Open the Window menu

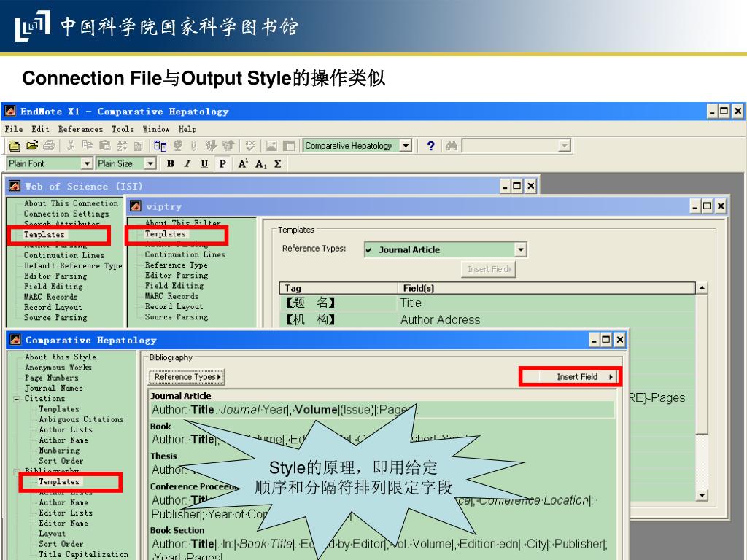pos(156,129)
